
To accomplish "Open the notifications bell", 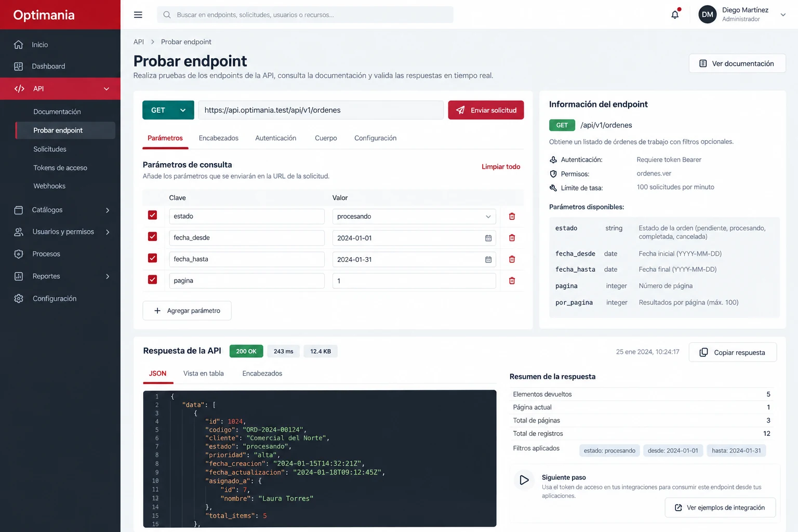I will [675, 15].
